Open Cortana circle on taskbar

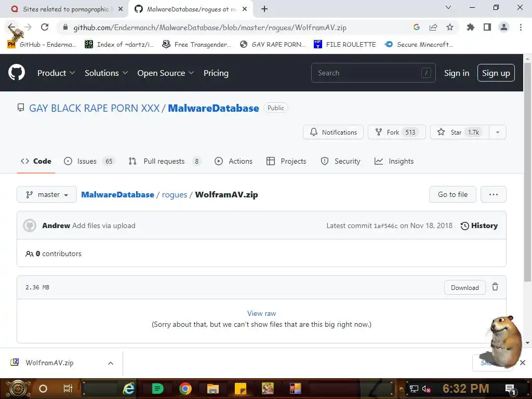pyautogui.click(x=43, y=389)
